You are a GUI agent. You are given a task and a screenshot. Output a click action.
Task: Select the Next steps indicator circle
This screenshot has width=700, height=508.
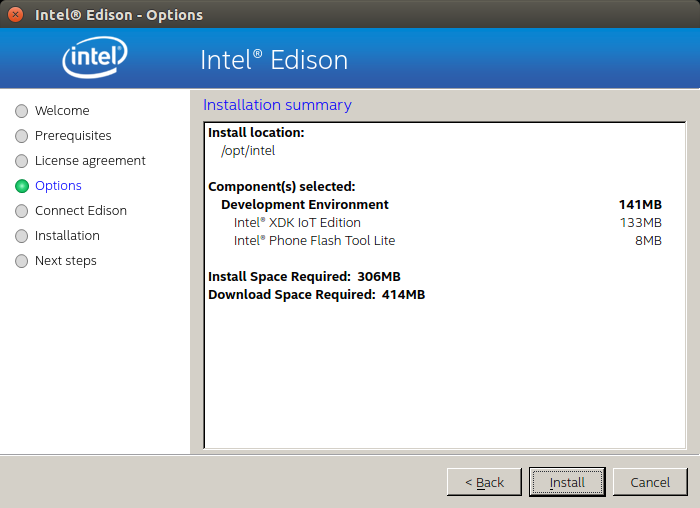coord(21,261)
